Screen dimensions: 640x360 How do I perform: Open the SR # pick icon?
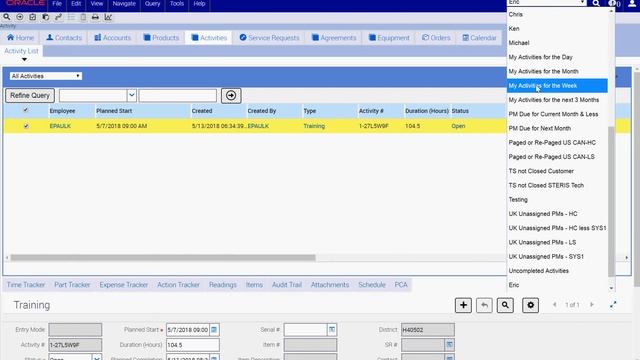[x=449, y=345]
